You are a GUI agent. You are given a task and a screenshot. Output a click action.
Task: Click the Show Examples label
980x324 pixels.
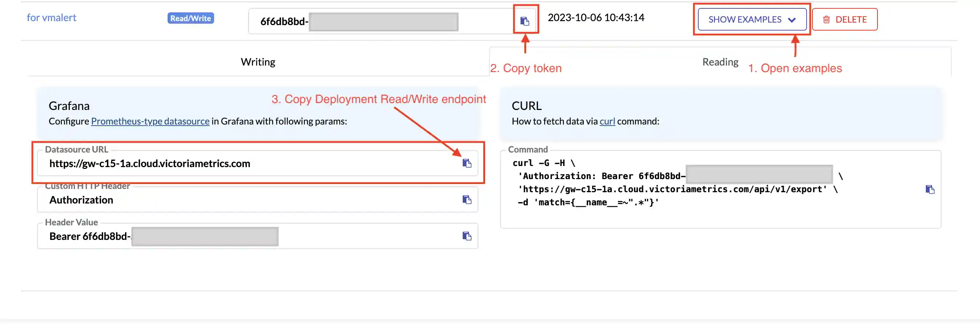click(744, 19)
